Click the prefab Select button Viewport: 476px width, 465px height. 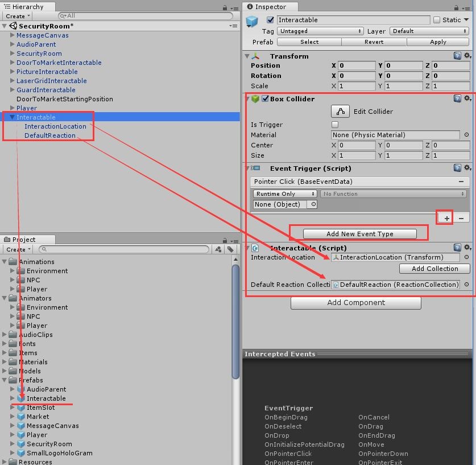[x=309, y=42]
